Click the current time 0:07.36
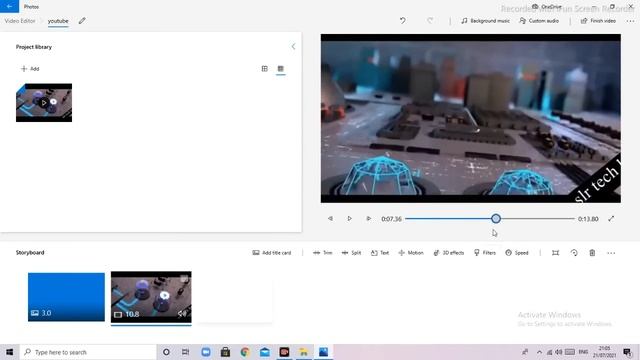 391,219
